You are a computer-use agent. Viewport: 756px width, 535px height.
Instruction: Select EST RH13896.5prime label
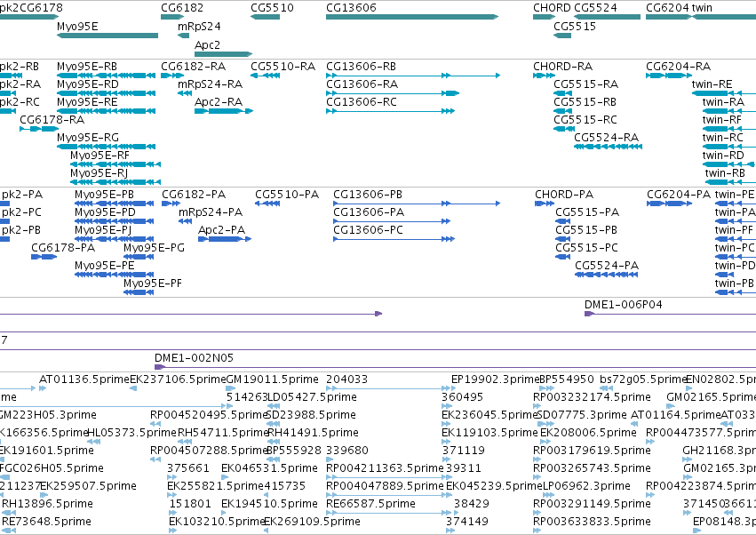[47, 504]
